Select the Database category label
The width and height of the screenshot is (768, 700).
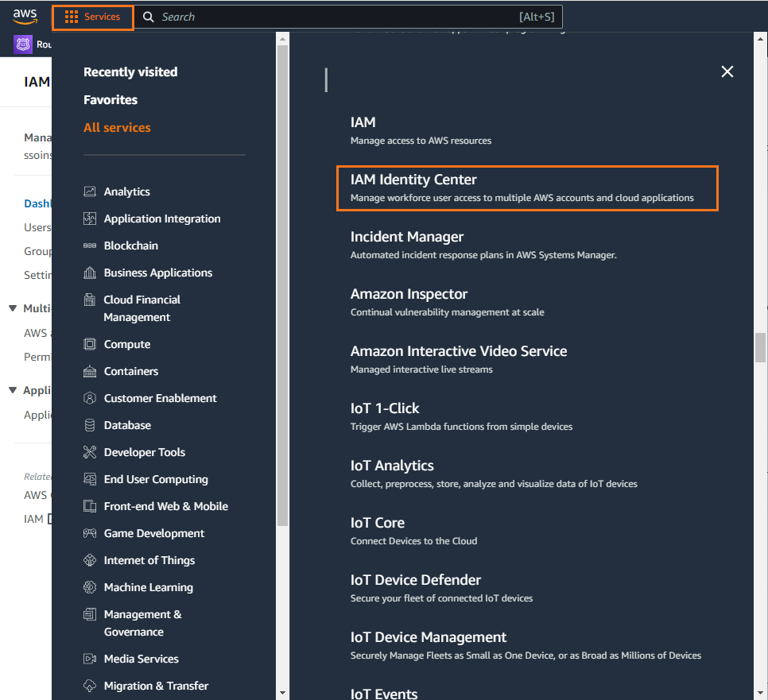click(x=127, y=425)
